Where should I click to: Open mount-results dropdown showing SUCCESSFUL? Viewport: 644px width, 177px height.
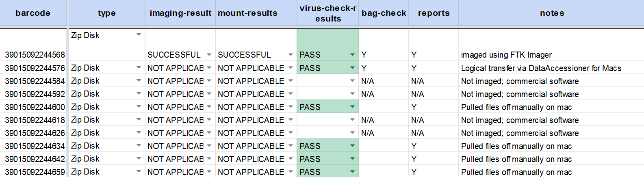tap(291, 54)
